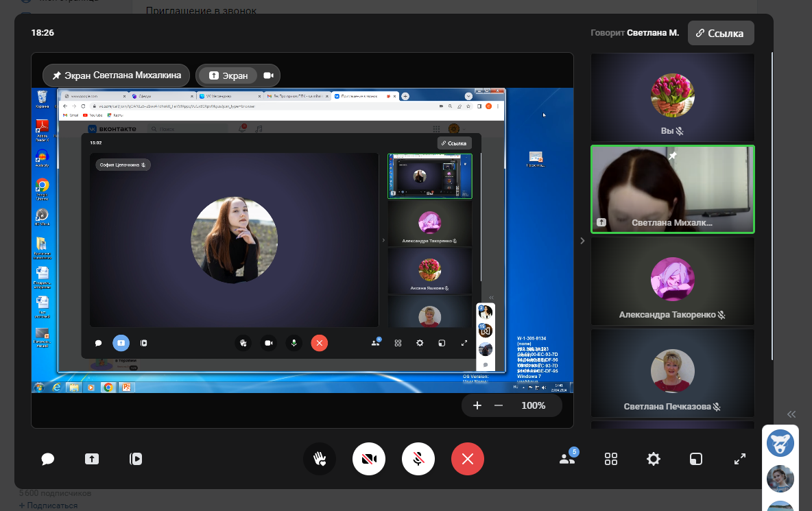
Task: Click nested call red hang-up button
Action: pos(319,343)
